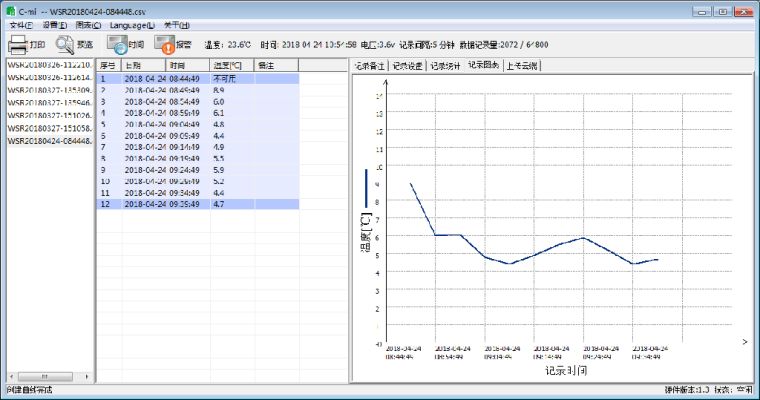Click the file list horizontal scrollbar right arrow
This screenshot has height=400, width=760.
pos(88,376)
